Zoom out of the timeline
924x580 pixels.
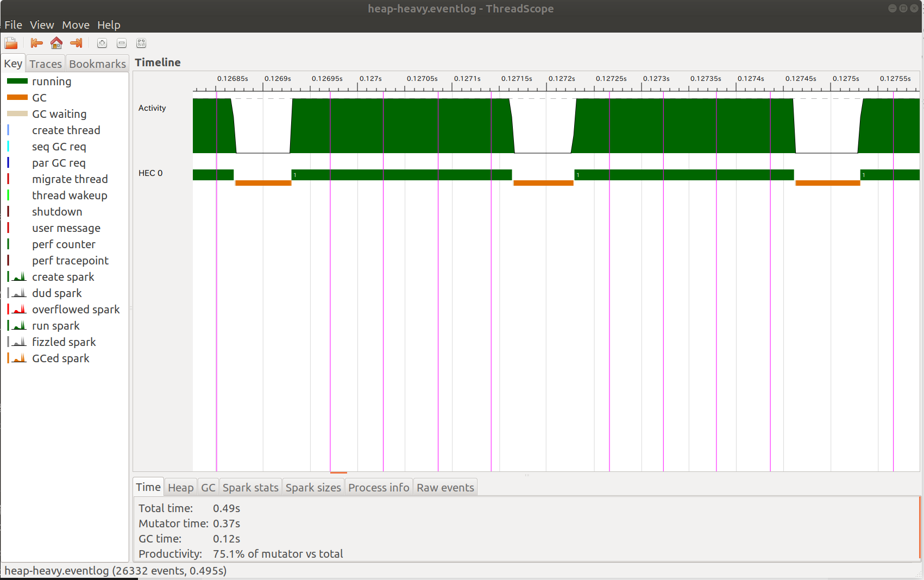tap(121, 43)
